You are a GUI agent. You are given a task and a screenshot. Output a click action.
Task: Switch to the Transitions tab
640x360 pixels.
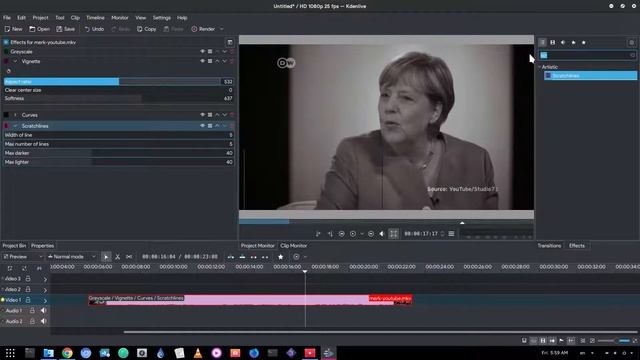click(x=549, y=246)
